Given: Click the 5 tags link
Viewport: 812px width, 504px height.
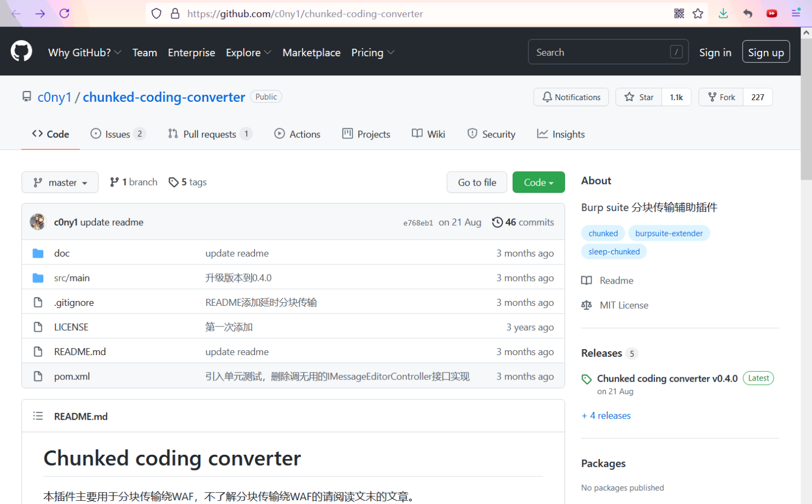Looking at the screenshot, I should click(187, 182).
